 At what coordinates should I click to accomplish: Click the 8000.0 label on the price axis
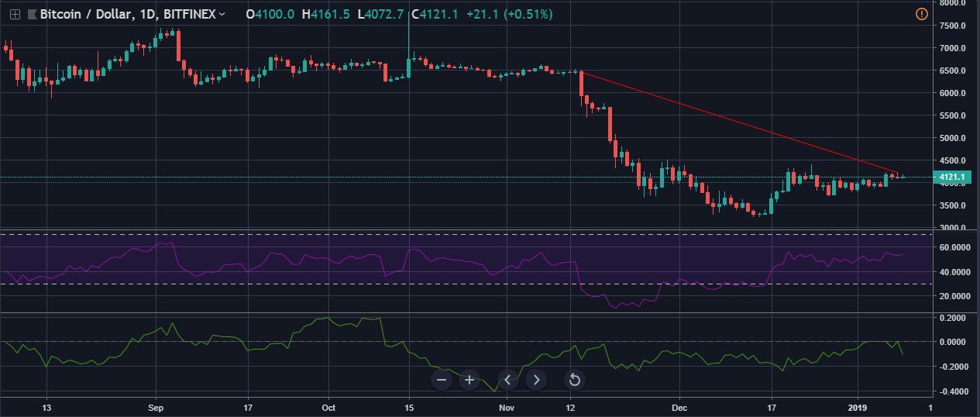coord(951,3)
